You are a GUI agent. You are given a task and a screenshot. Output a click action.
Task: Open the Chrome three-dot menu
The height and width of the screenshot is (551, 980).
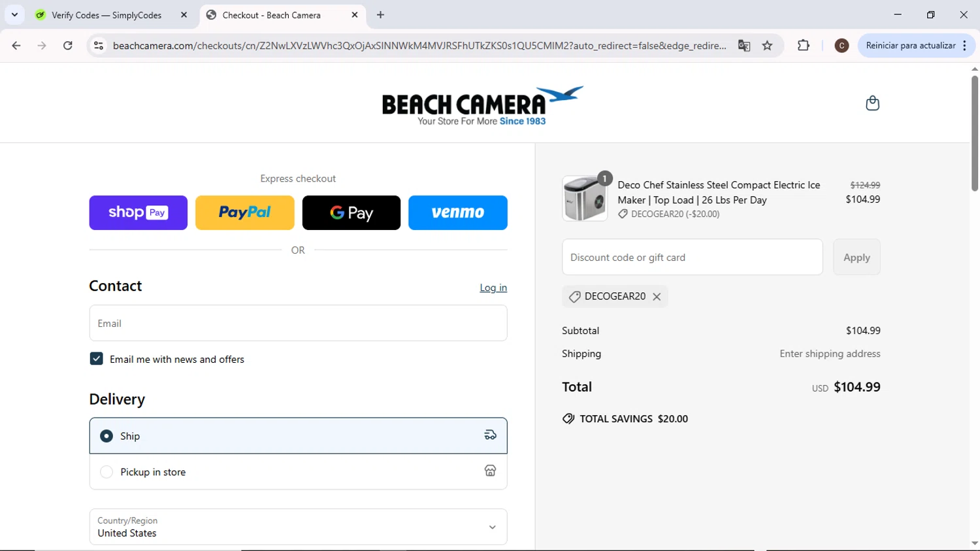(965, 46)
